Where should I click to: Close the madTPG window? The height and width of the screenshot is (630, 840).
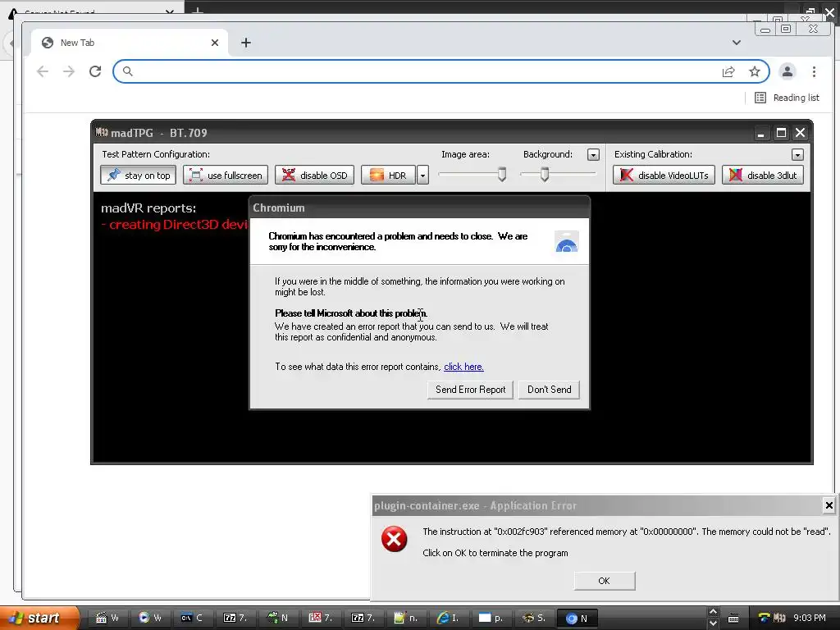[x=801, y=133]
